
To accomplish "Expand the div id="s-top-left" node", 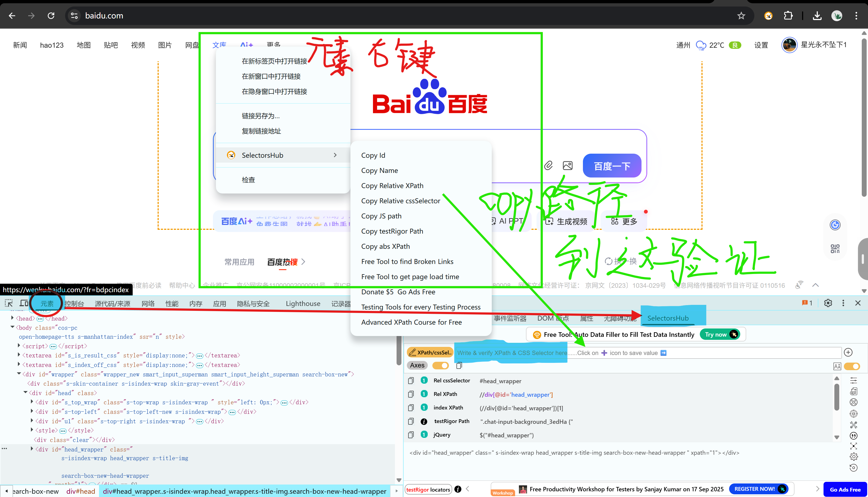I will click(x=32, y=412).
